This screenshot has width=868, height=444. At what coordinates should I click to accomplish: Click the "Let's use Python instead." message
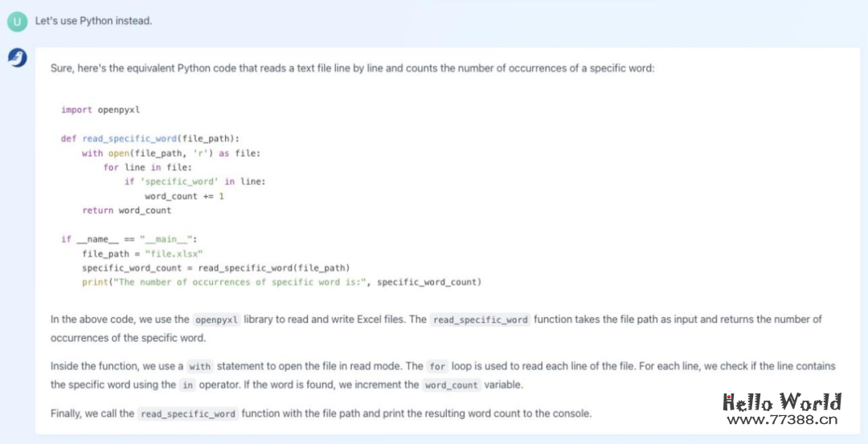click(x=93, y=21)
